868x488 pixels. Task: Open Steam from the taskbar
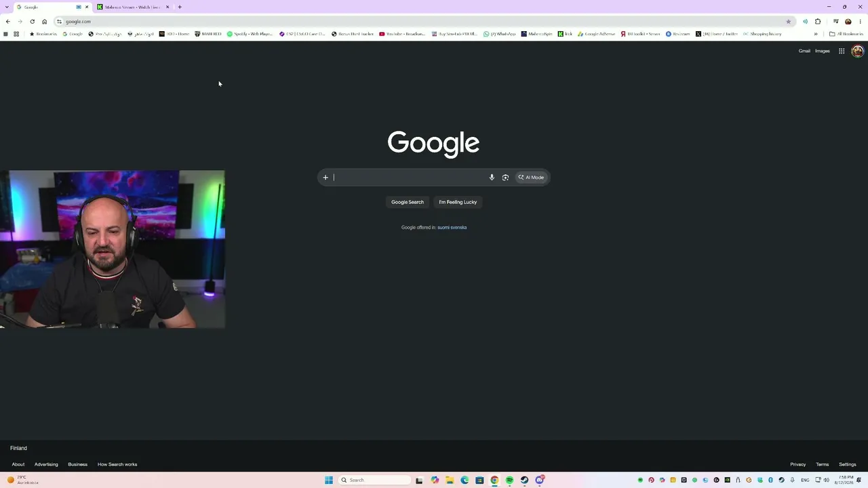[524, 480]
